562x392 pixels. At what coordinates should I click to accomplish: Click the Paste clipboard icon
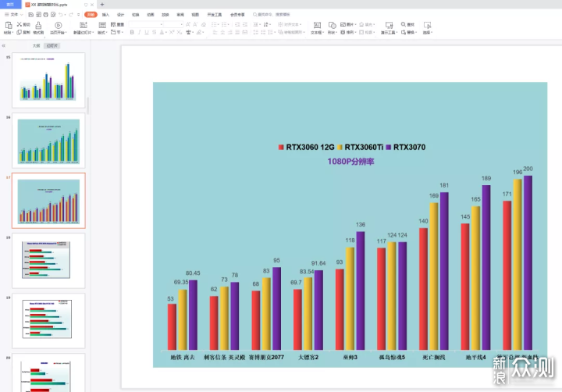click(9, 25)
